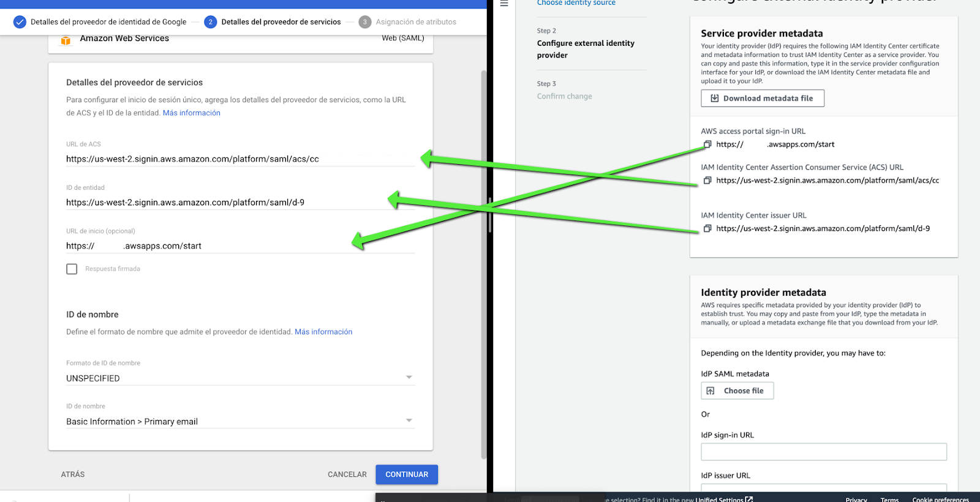Click the Service provider metadata heading
The width and height of the screenshot is (980, 502).
(x=762, y=34)
